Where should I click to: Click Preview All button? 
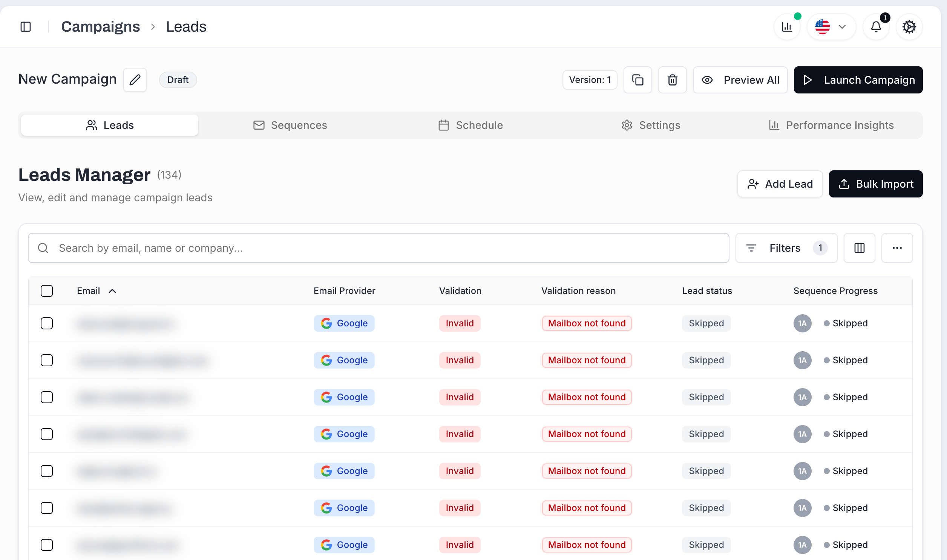coord(740,80)
